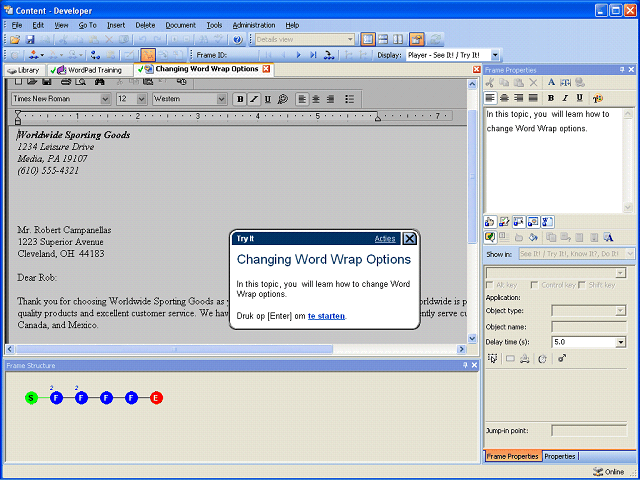This screenshot has width=640, height=480.
Task: Toggle underline in the recorded WordPad toolbar
Action: point(268,99)
